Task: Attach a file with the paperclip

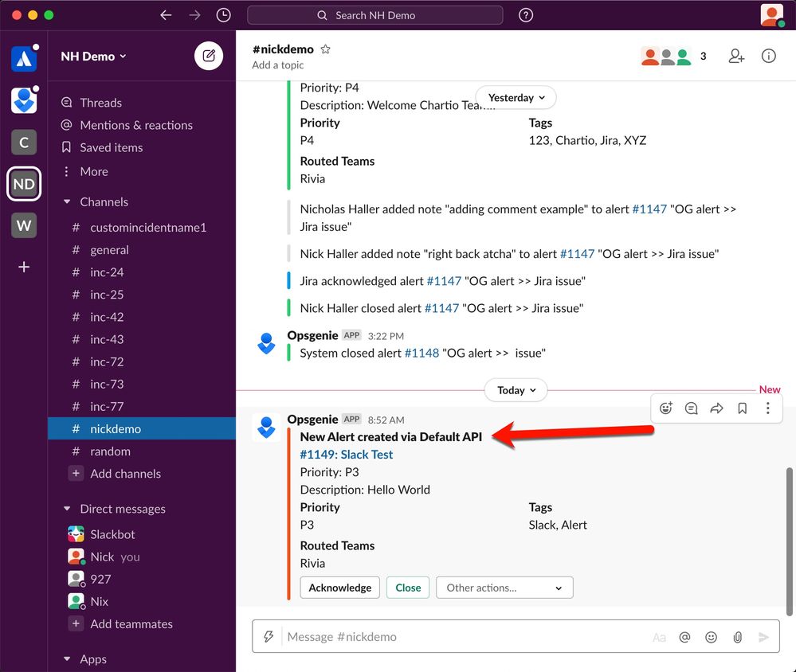Action: [738, 637]
